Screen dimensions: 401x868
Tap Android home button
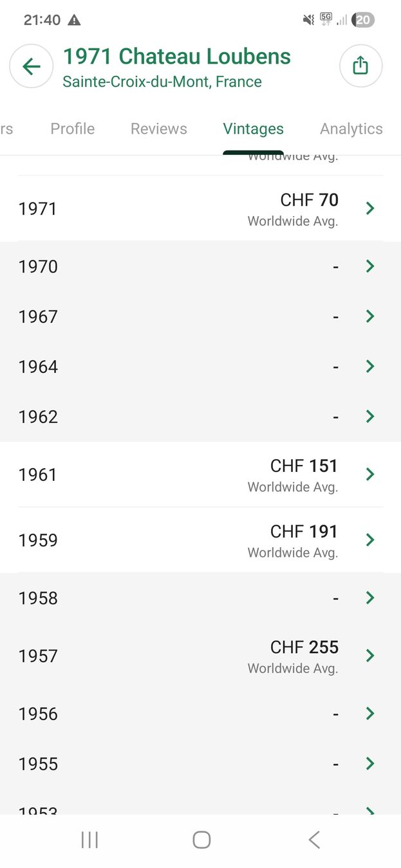coord(201,839)
